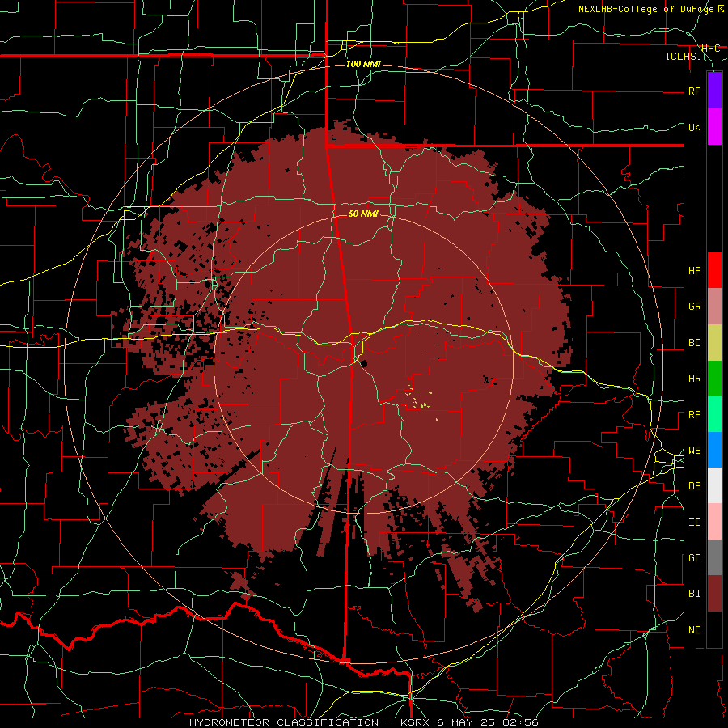Screen dimensions: 728x728
Task: Click the gray GC legend color swatch
Action: point(714,557)
